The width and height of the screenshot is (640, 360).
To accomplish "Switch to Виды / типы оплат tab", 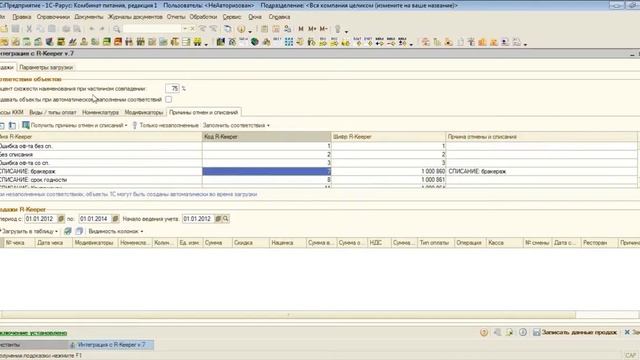I will 53,112.
